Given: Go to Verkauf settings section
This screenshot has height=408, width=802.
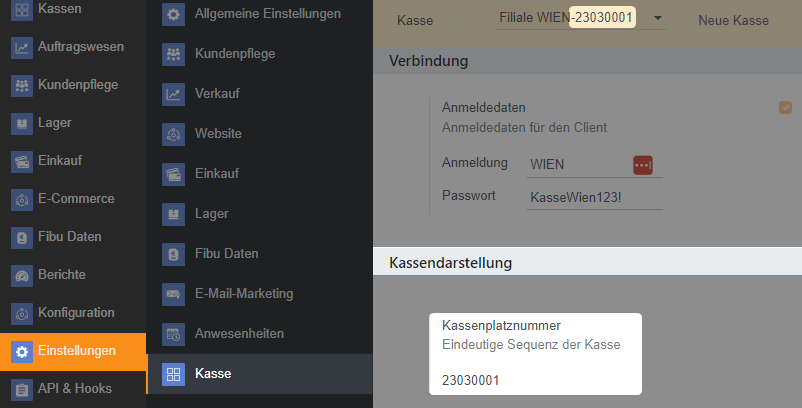Looking at the screenshot, I should point(218,94).
